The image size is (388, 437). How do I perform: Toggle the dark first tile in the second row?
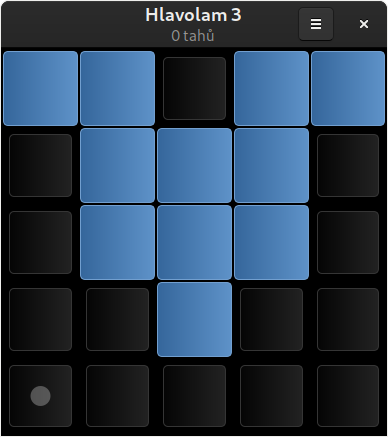pos(40,165)
